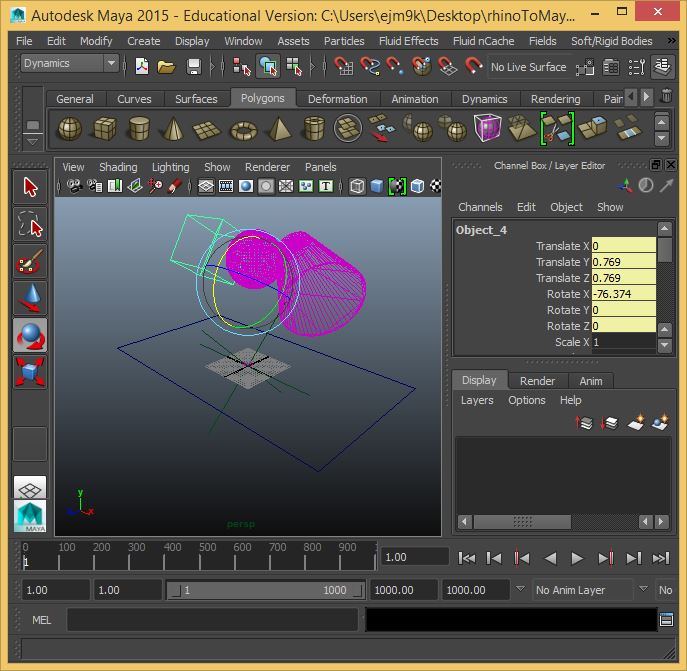Switch to the Render layer tab
687x671 pixels.
point(537,381)
